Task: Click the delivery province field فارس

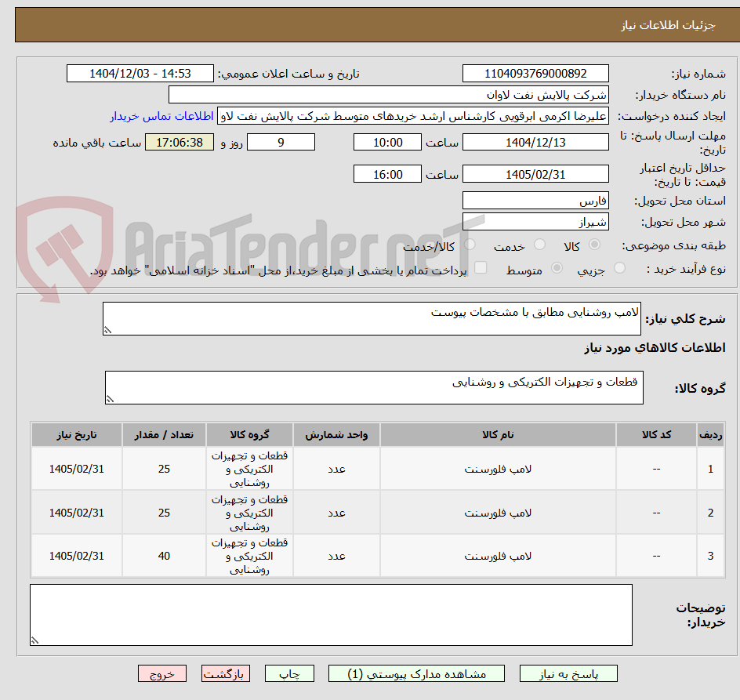Action: (535, 201)
